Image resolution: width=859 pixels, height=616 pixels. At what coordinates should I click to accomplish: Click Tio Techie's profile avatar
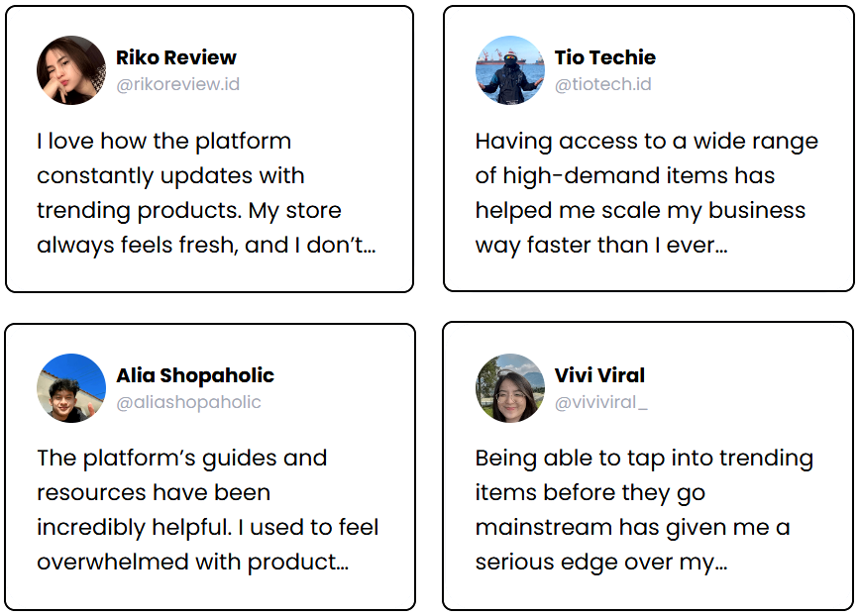coord(510,70)
